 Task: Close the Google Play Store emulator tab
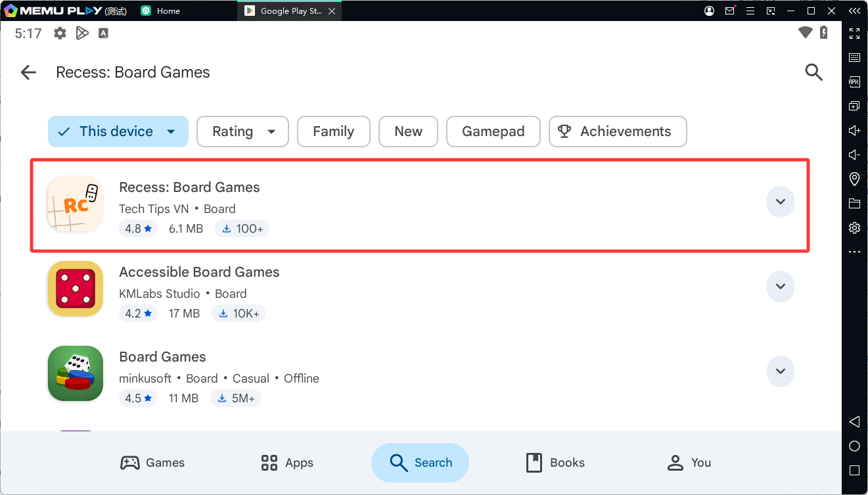pos(331,11)
